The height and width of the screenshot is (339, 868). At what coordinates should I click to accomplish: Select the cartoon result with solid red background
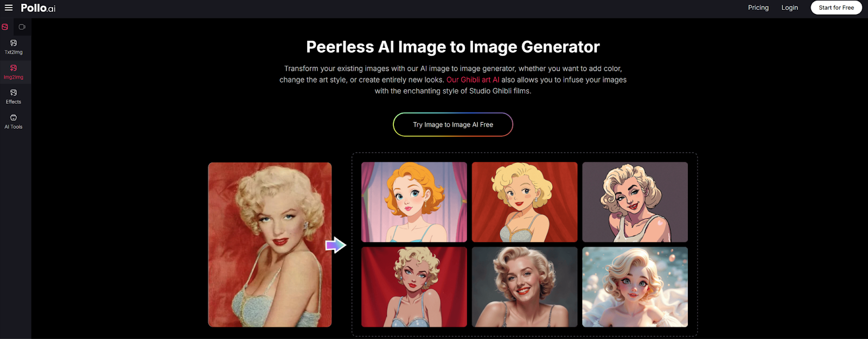click(414, 287)
